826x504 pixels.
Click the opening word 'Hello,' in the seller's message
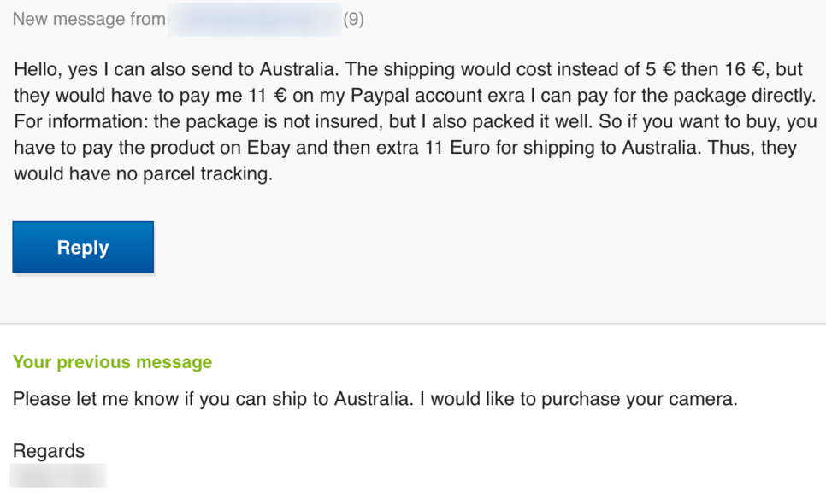coord(36,69)
